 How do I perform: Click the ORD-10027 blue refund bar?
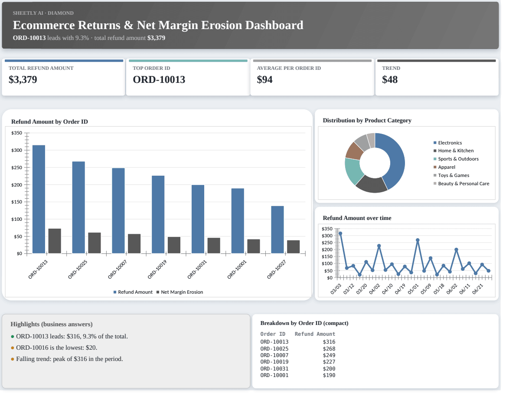coord(277,230)
